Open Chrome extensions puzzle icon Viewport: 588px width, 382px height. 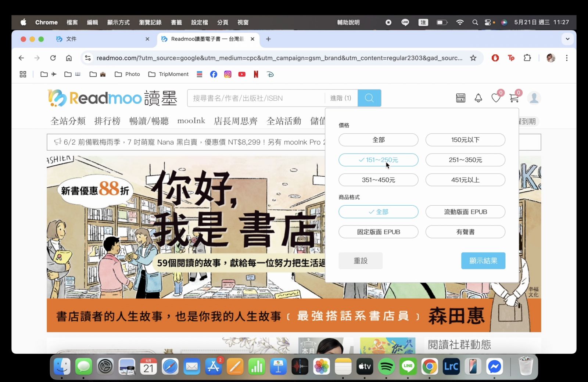click(527, 58)
